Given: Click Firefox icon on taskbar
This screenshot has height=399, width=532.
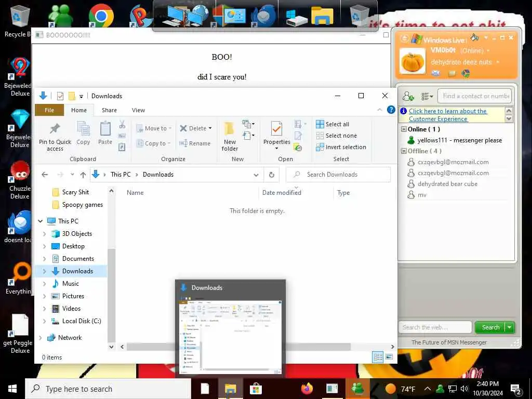Looking at the screenshot, I should pyautogui.click(x=307, y=389).
